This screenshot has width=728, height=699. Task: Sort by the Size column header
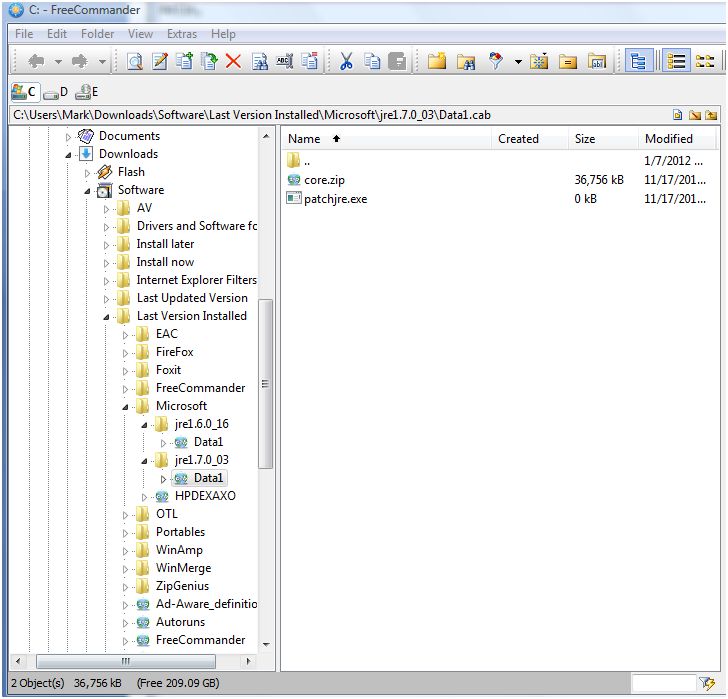tap(603, 139)
